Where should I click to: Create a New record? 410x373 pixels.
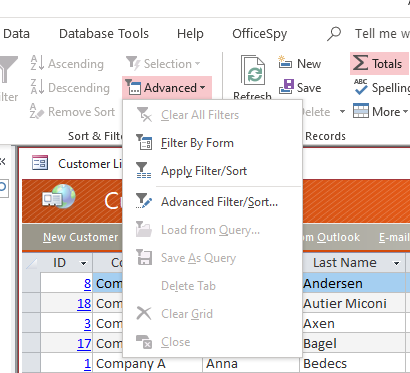pyautogui.click(x=300, y=63)
